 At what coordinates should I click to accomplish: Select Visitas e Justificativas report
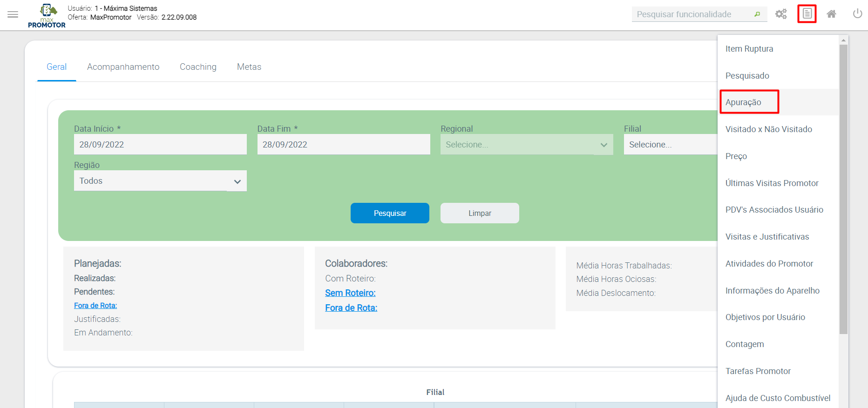tap(778, 237)
